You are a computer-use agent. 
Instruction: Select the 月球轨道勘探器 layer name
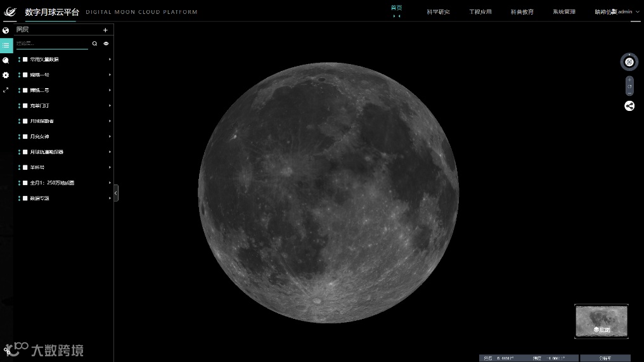47,152
